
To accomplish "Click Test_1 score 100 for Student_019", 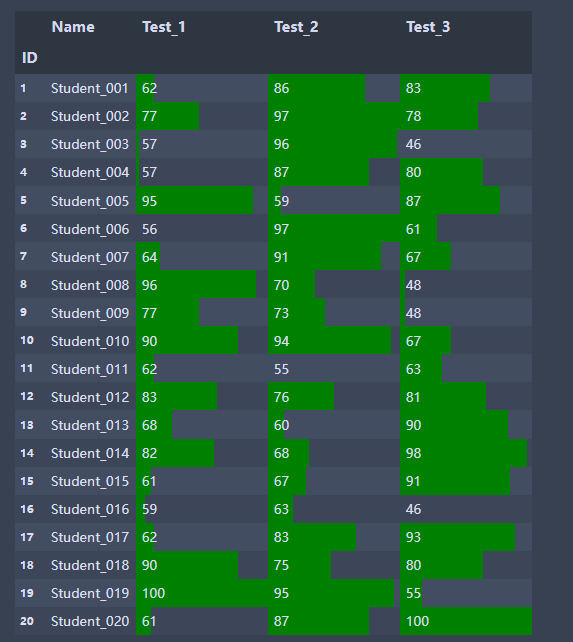I will [x=202, y=593].
